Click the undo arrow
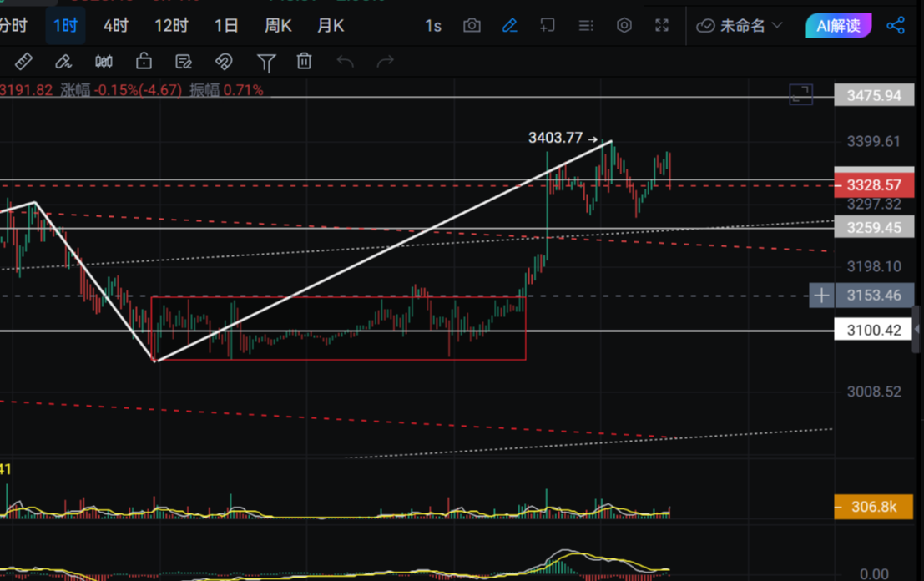 click(x=345, y=61)
